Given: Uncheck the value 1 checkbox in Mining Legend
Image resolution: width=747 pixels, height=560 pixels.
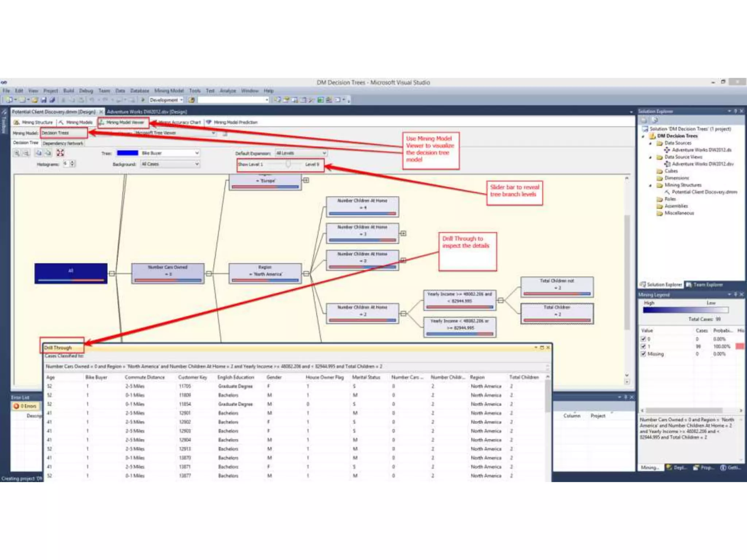Looking at the screenshot, I should [x=643, y=346].
